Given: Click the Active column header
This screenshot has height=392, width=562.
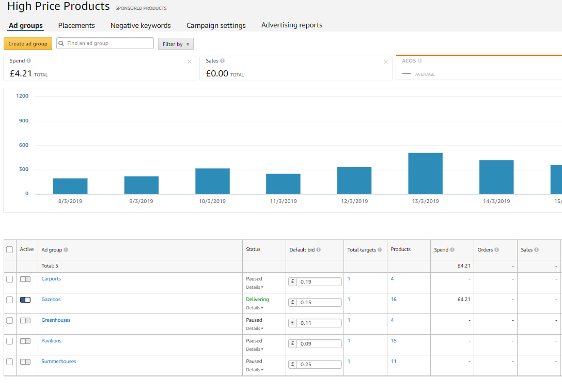Looking at the screenshot, I should click(x=27, y=249).
